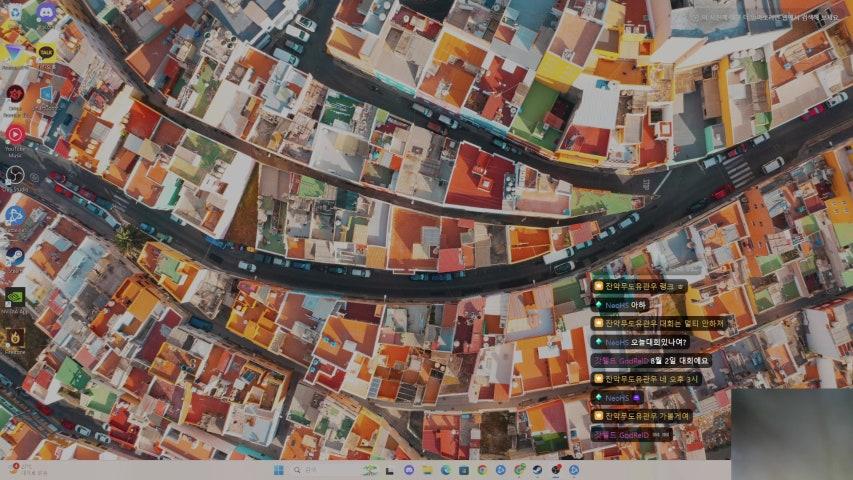The width and height of the screenshot is (853, 480).
Task: Launch the NVIDIA App desktop shortcut
Action: (x=15, y=299)
